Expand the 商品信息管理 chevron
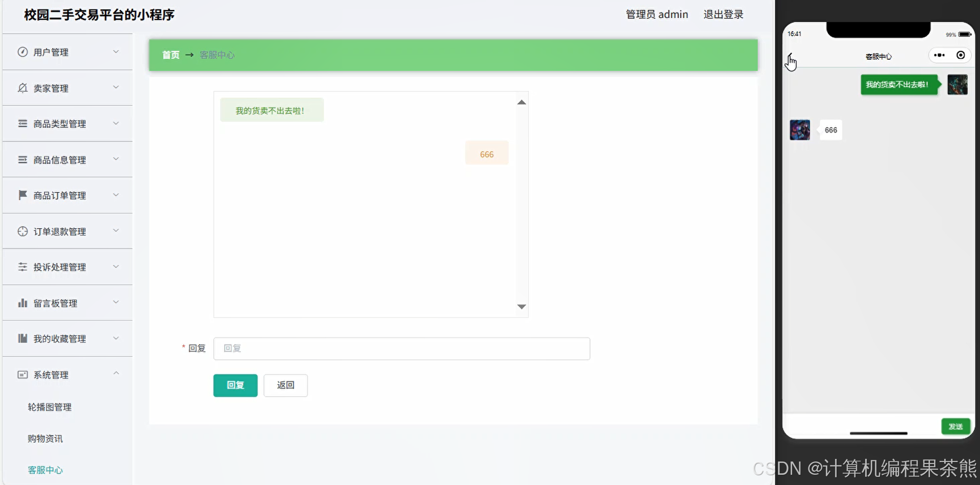 [x=116, y=159]
